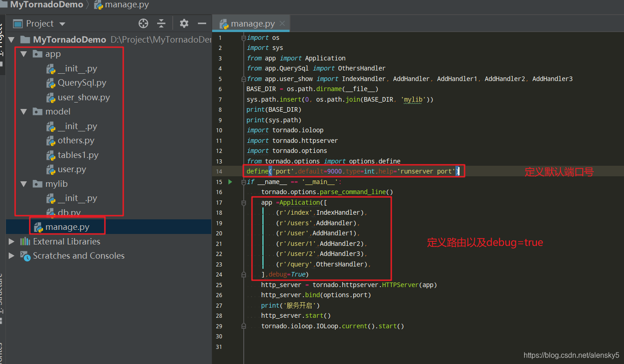Click line number 14 in gutter
Screen dimensions: 624x364
tap(219, 171)
